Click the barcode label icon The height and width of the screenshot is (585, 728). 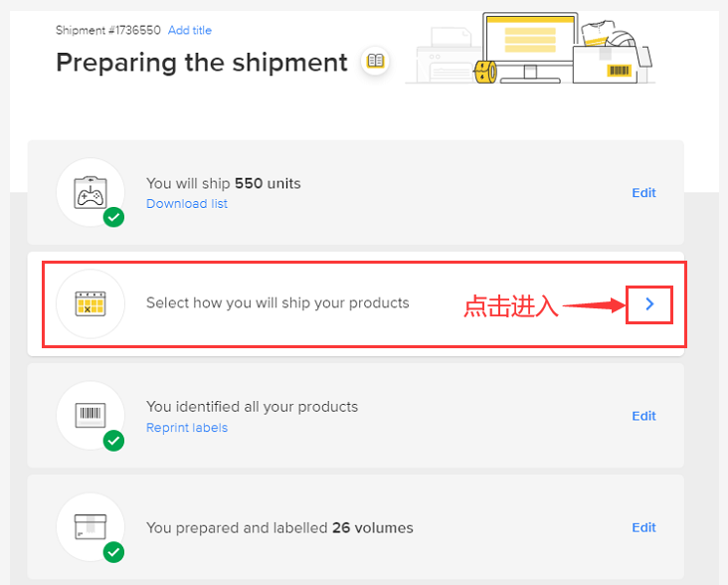point(91,415)
